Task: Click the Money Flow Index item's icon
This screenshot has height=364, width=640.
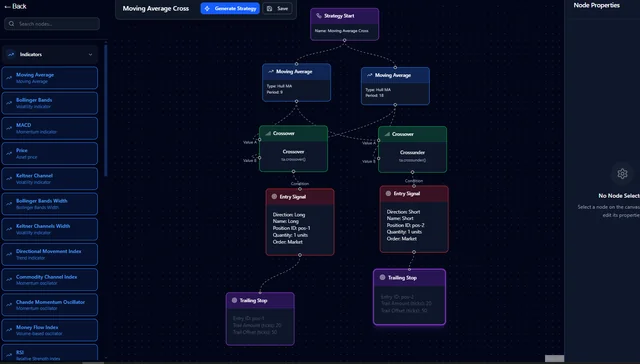Action: point(9,330)
